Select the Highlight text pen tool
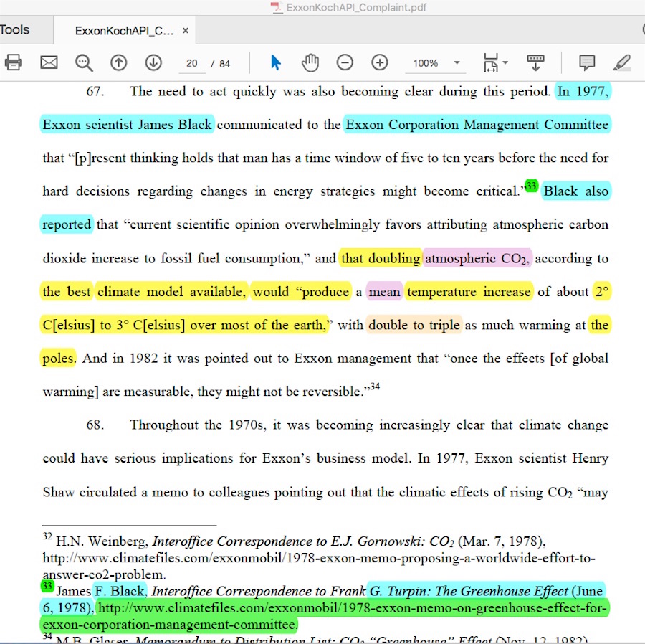Image resolution: width=645 pixels, height=644 pixels. point(622,62)
